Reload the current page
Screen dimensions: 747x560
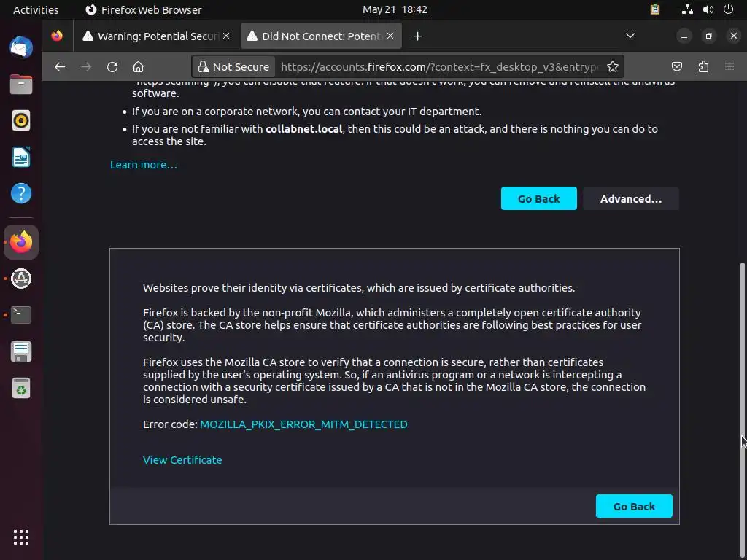point(112,67)
